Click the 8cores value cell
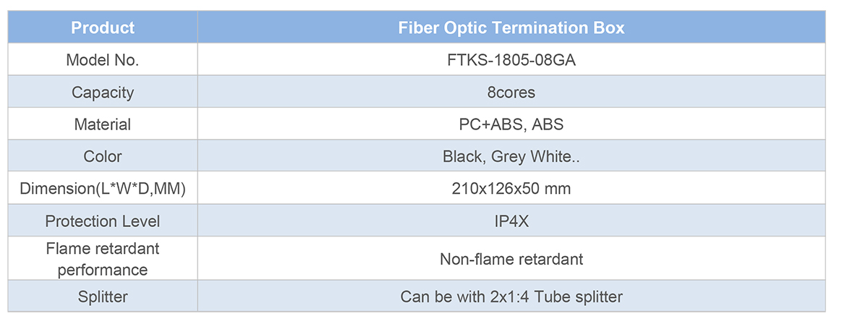The image size is (868, 324). [x=511, y=93]
